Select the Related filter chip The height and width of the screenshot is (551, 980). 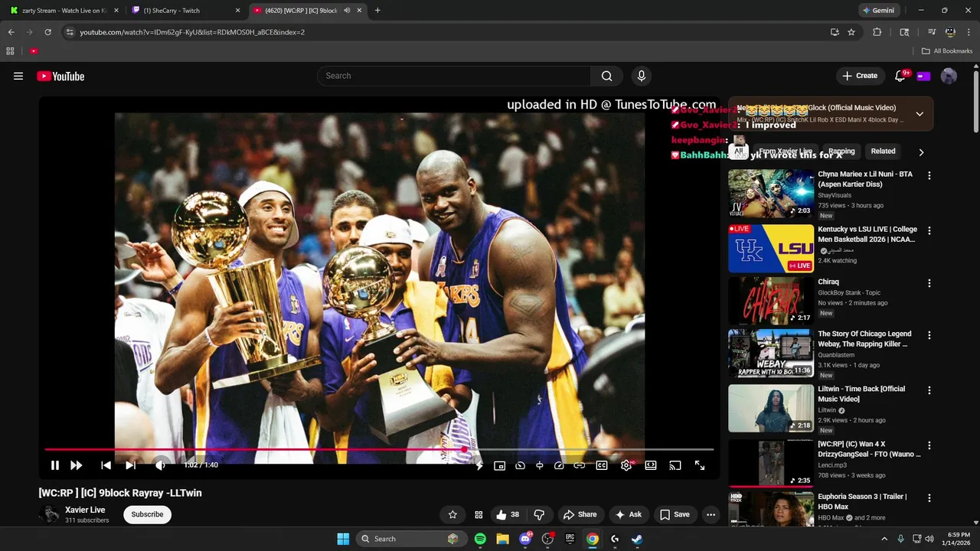click(883, 152)
